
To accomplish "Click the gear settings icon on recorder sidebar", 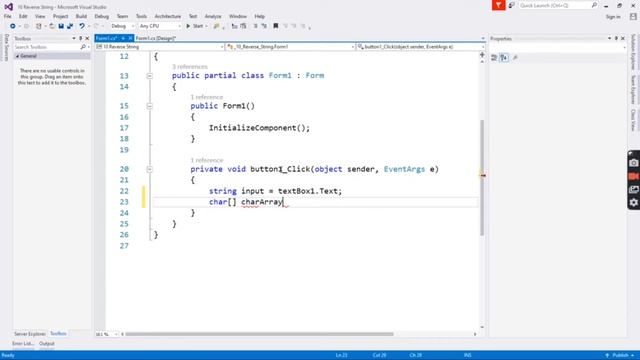I will [x=633, y=202].
